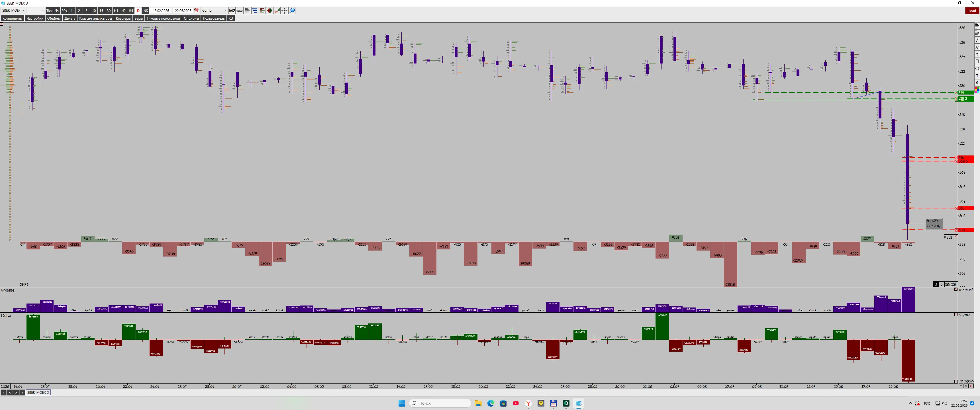Switch timeframe to 30s
Image resolution: width=980 pixels, height=410 pixels.
tap(64, 11)
